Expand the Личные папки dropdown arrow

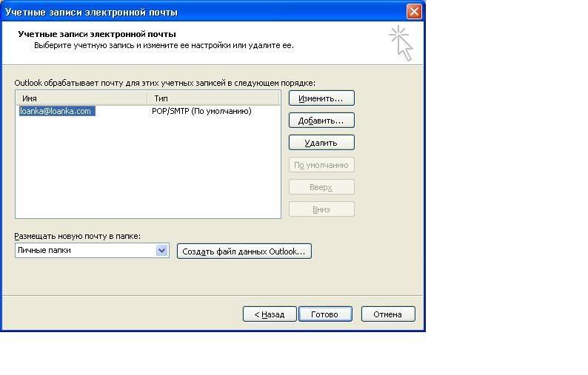[162, 251]
